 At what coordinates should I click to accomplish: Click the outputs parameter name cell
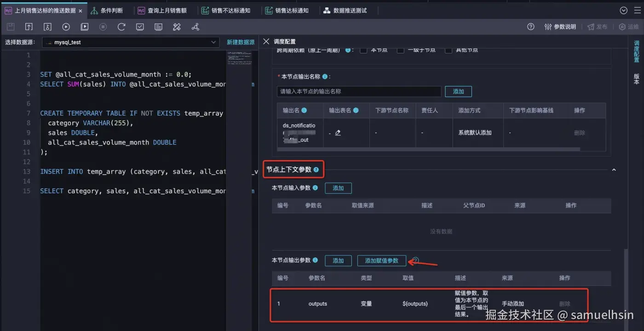click(x=318, y=304)
